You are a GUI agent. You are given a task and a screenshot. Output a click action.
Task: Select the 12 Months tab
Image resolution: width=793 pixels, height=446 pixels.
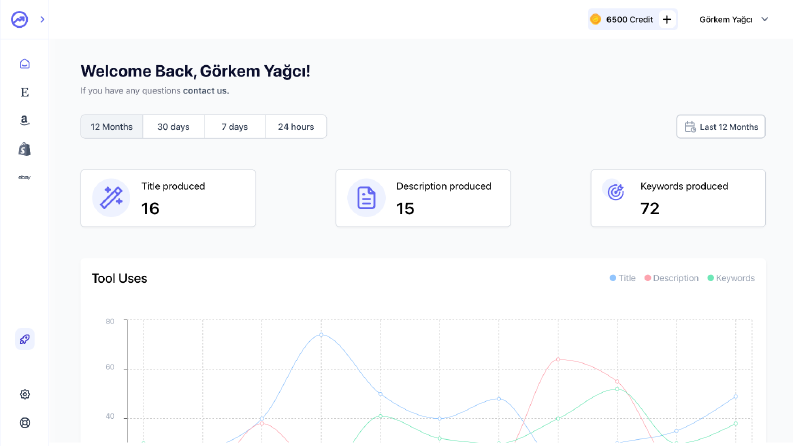(112, 126)
